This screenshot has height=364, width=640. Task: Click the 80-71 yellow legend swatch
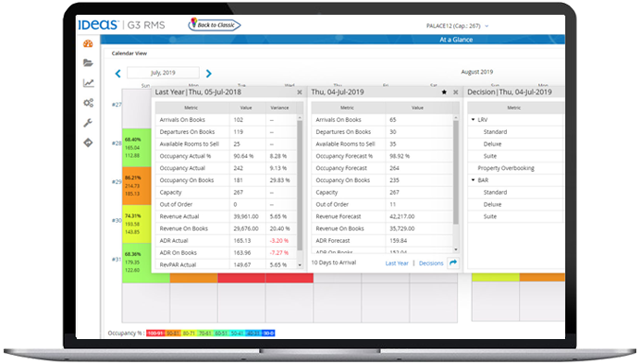click(x=189, y=334)
